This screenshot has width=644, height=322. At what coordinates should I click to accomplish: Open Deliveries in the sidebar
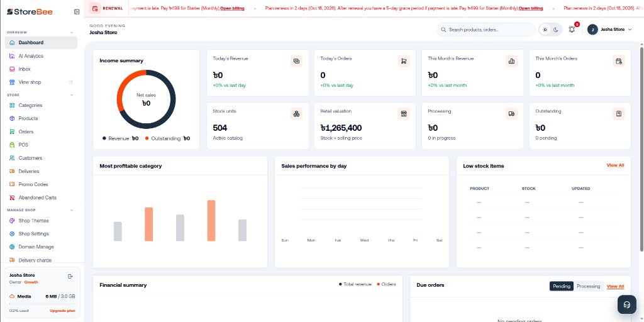[41, 171]
